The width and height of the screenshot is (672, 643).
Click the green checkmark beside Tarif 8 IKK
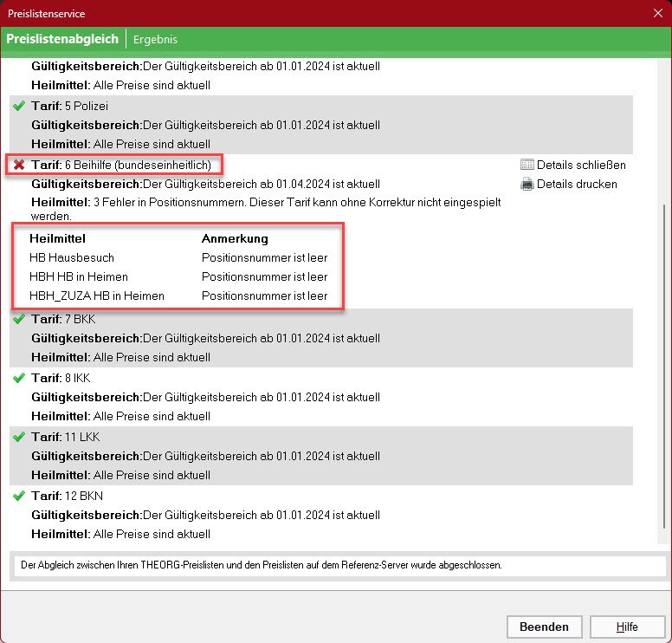tap(19, 379)
